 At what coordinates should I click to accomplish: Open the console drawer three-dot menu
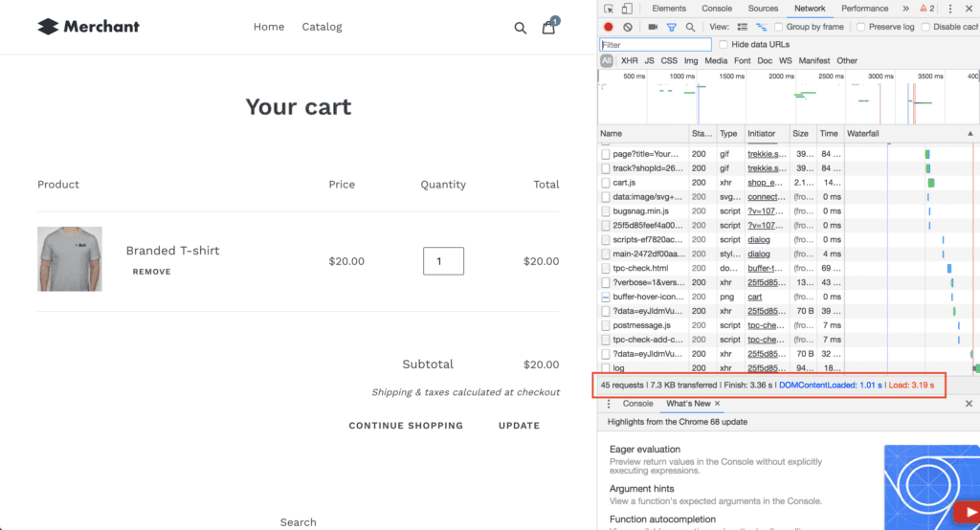tap(609, 404)
